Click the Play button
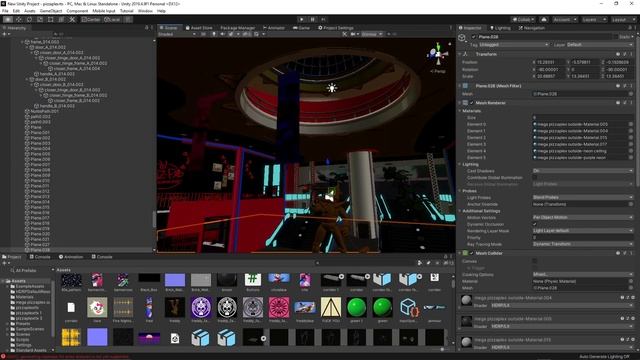 (x=302, y=19)
